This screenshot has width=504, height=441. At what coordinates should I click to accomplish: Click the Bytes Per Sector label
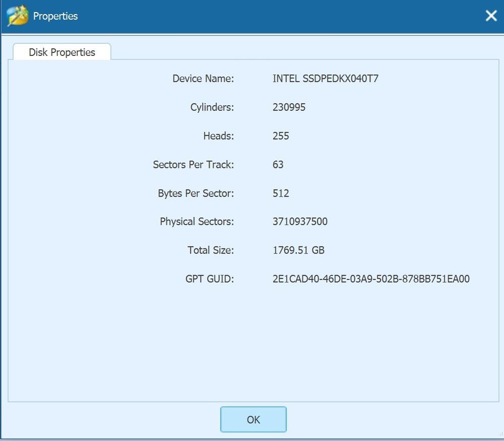click(x=196, y=194)
